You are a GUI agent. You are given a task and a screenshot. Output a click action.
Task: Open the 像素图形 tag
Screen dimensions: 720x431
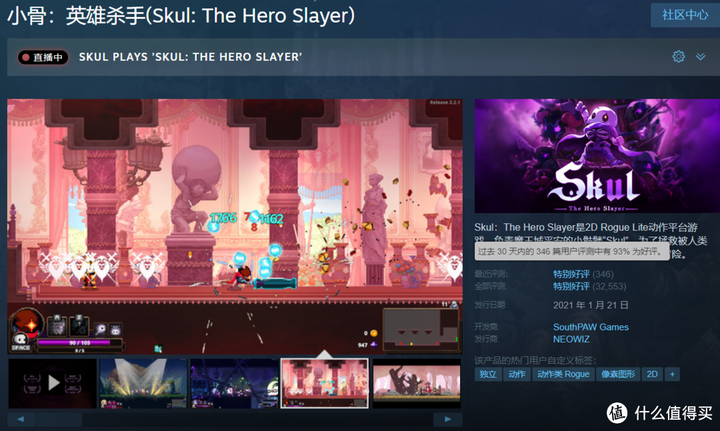tap(618, 374)
